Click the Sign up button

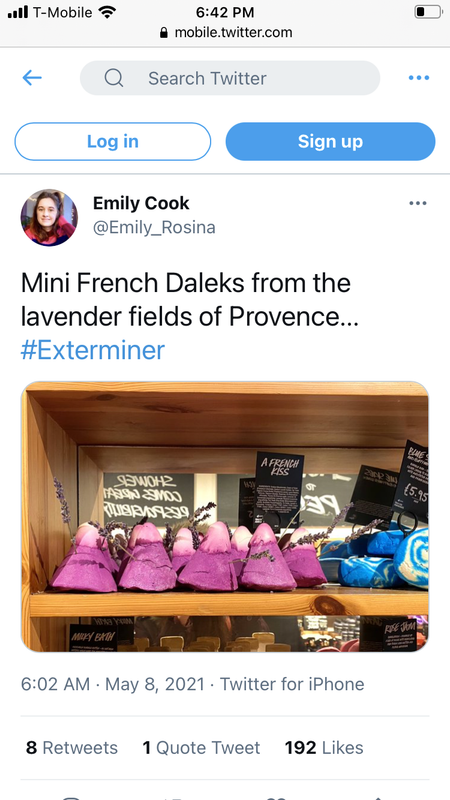pos(330,141)
